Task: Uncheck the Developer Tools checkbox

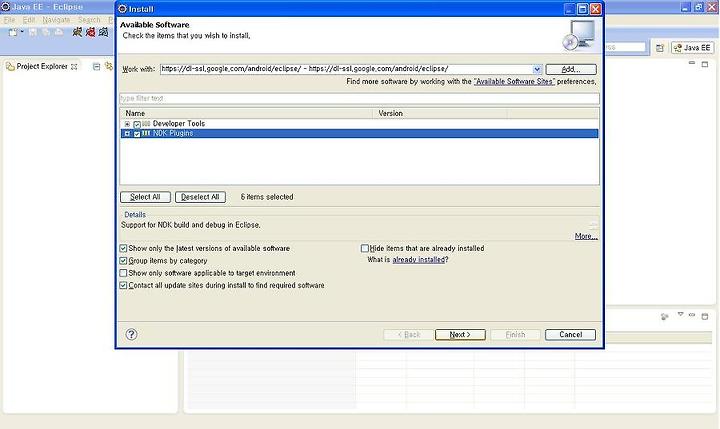Action: click(x=137, y=124)
